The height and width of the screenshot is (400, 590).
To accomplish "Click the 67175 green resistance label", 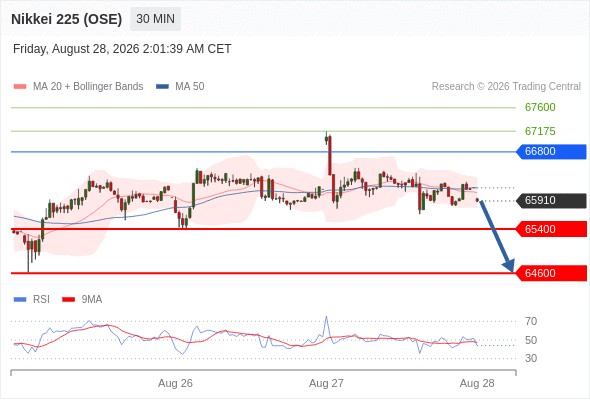I will pyautogui.click(x=540, y=131).
